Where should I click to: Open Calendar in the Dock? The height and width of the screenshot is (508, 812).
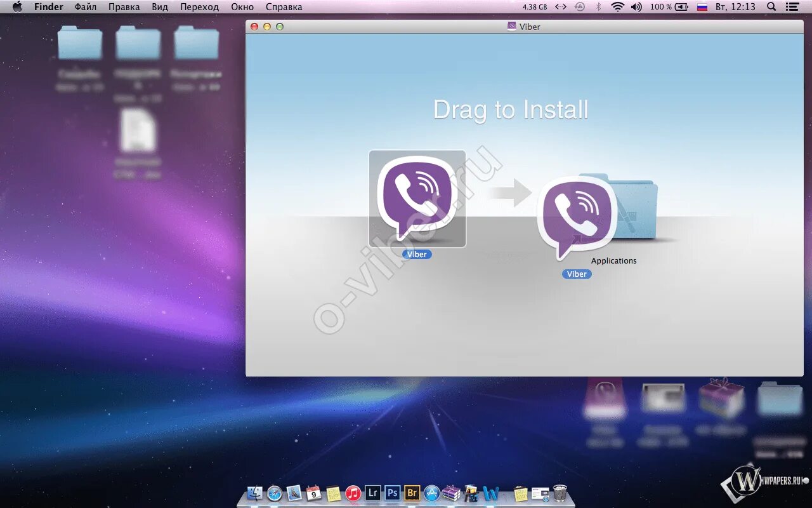point(313,493)
